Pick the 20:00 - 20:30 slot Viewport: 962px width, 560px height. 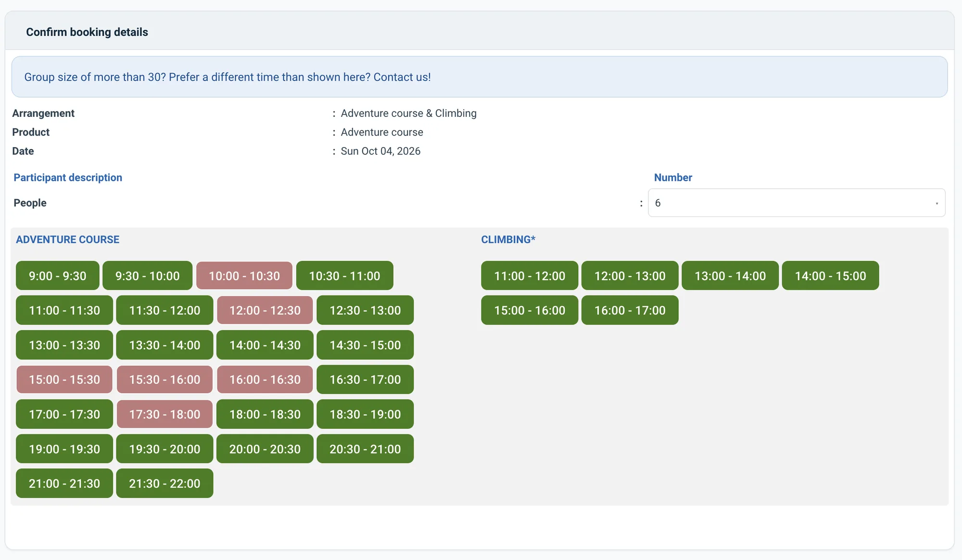coord(265,449)
